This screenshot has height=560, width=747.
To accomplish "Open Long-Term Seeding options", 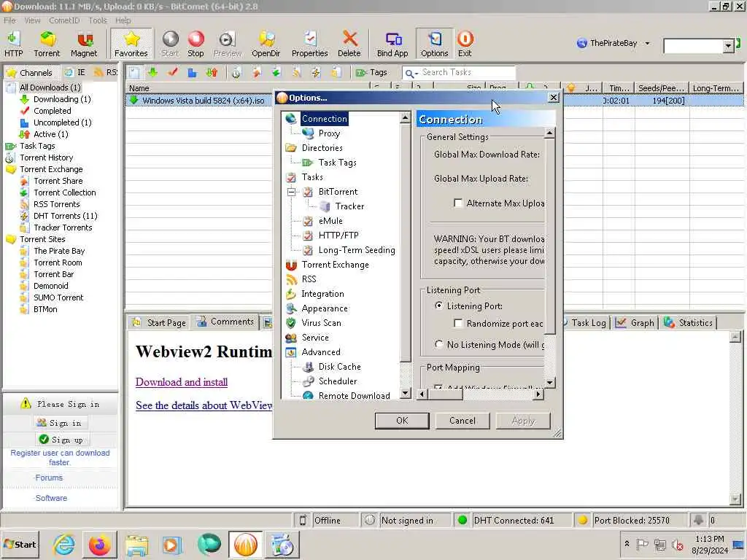I will coord(356,251).
